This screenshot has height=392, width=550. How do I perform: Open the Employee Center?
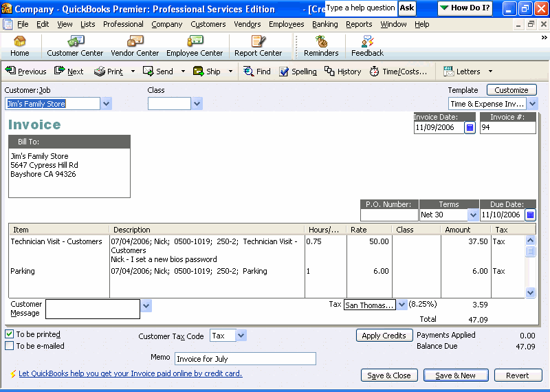(195, 46)
